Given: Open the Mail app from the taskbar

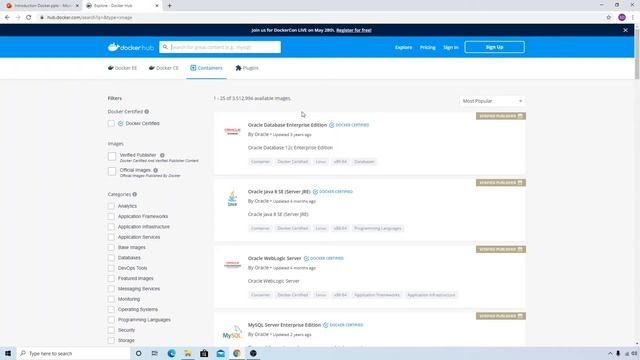Looking at the screenshot, I should (x=220, y=353).
